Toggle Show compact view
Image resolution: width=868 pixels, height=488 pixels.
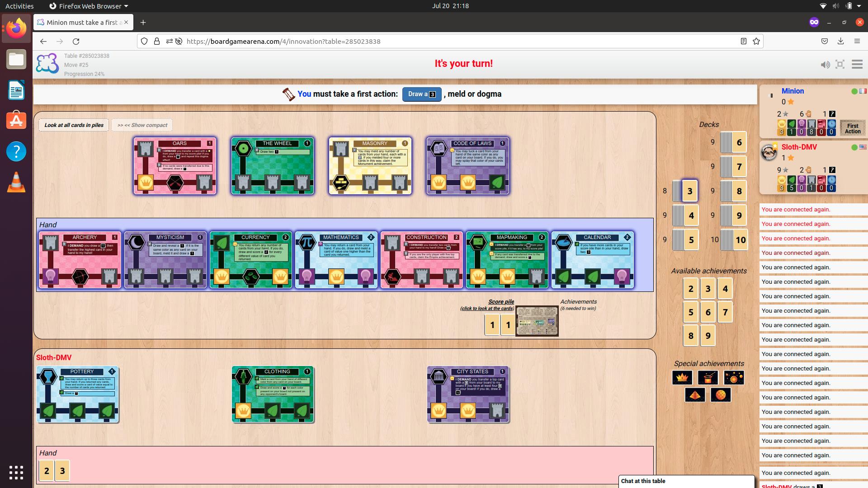tap(142, 125)
